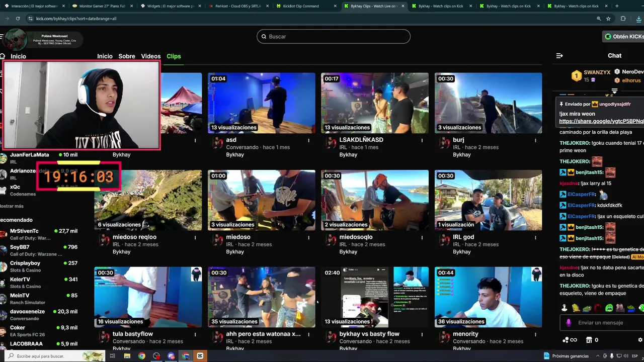Screen dimensions: 644x362
Task: Play the 'IRL god' clip thumbnail
Action: (x=488, y=200)
